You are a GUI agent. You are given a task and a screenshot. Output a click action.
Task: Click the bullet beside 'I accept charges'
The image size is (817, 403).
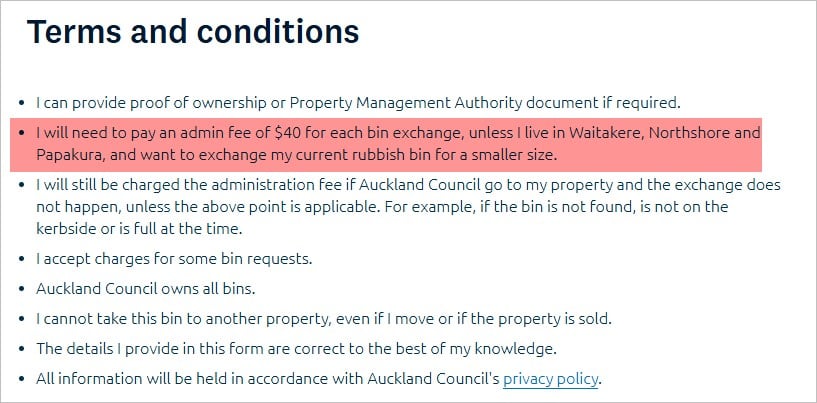[x=21, y=259]
